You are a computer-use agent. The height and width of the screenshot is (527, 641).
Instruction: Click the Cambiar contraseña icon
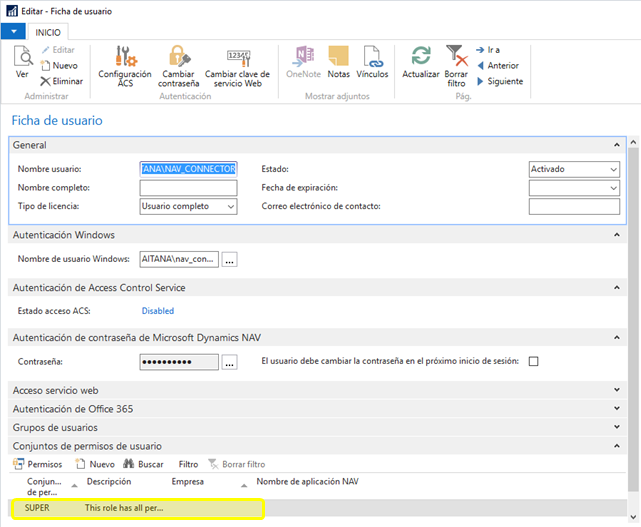179,56
